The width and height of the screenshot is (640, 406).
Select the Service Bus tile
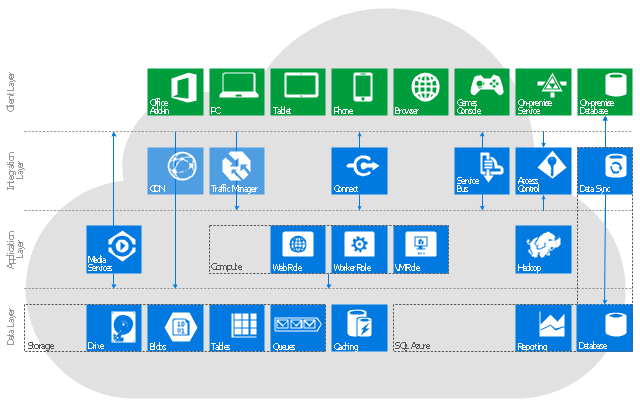click(482, 171)
